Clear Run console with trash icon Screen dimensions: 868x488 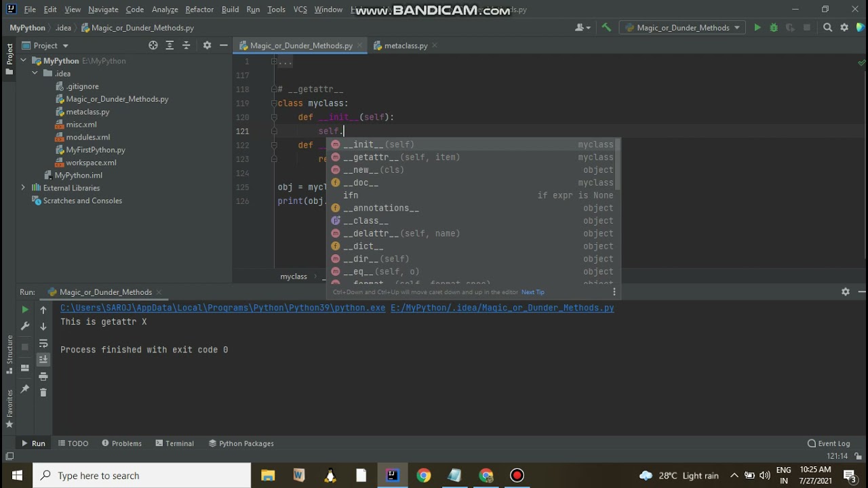click(x=43, y=392)
